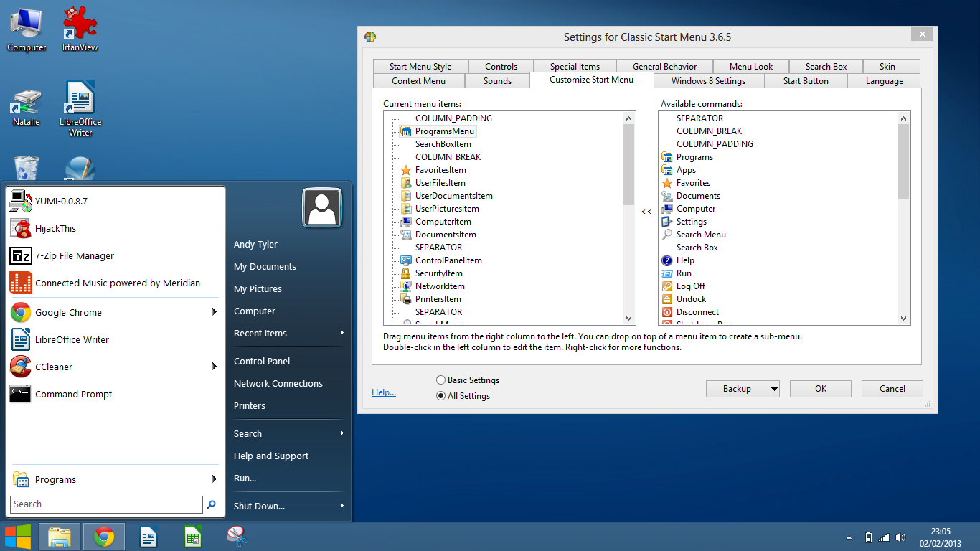Click the Help question mark icon in available commands
The image size is (980, 551).
(667, 260)
